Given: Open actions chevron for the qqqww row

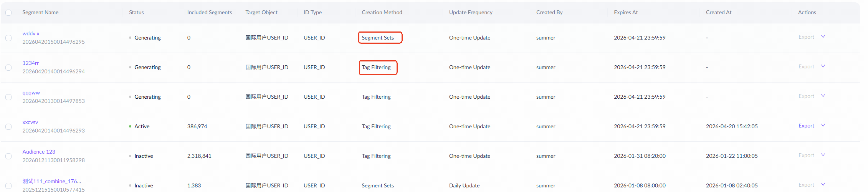Looking at the screenshot, I should pyautogui.click(x=823, y=96).
